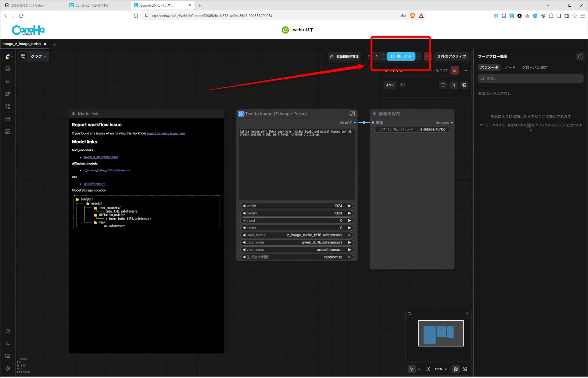
Task: Switch to the グローバル設定 tab
Action: coord(535,68)
